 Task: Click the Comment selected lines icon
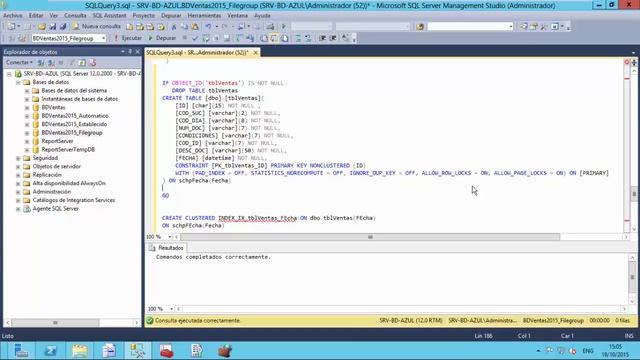click(x=298, y=38)
